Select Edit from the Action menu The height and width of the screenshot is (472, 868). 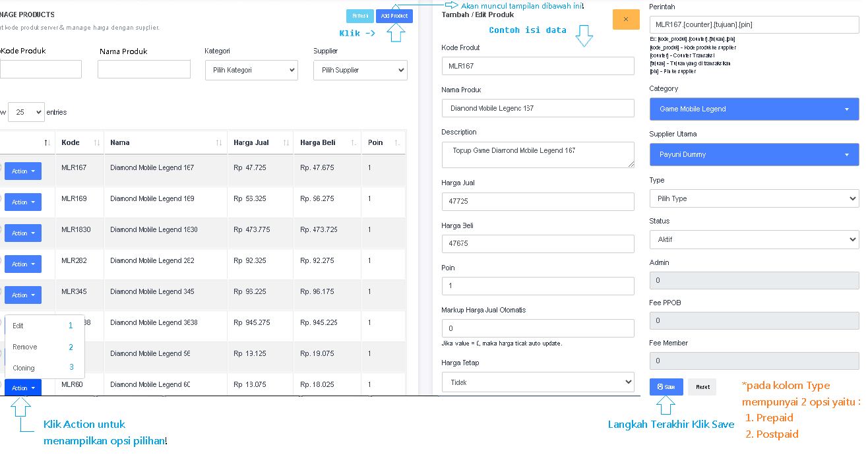[18, 326]
